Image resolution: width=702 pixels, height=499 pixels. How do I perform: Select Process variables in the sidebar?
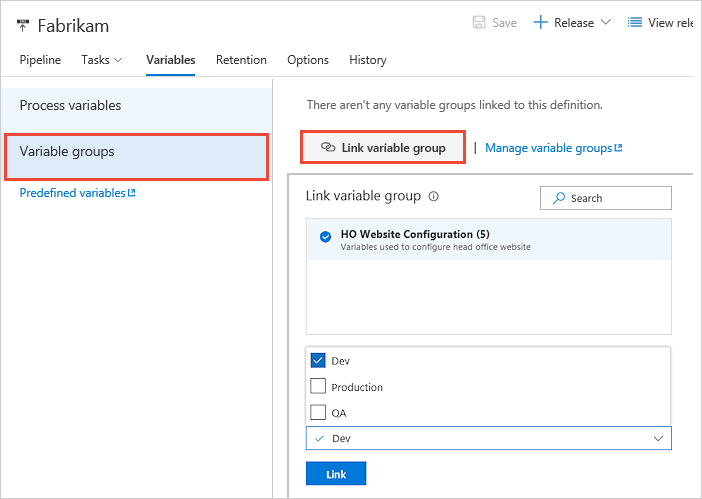pos(70,106)
